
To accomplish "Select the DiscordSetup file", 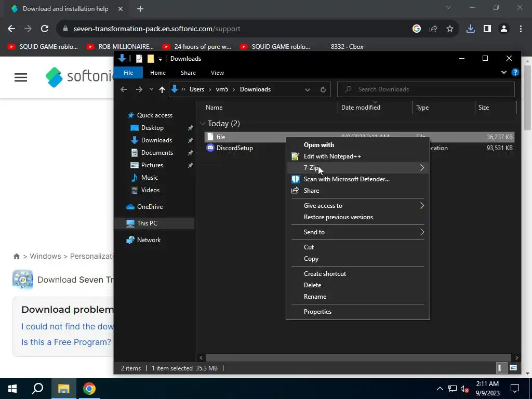I will (x=234, y=148).
